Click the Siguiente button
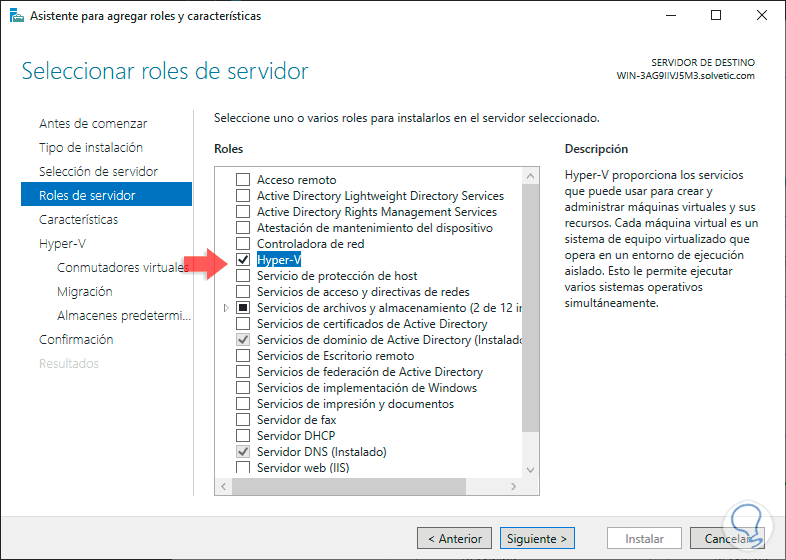 click(x=538, y=539)
